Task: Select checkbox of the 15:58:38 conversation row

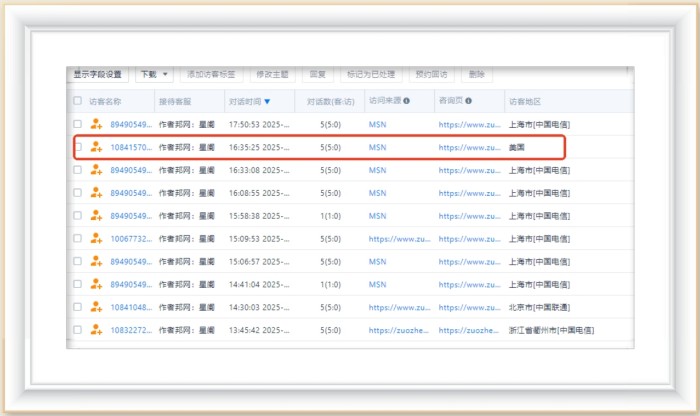Action: tap(78, 216)
